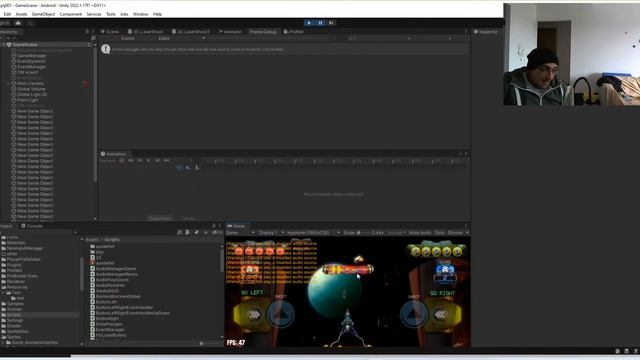
Task: Collapse the Text folder in Project tree
Action: 4,293
